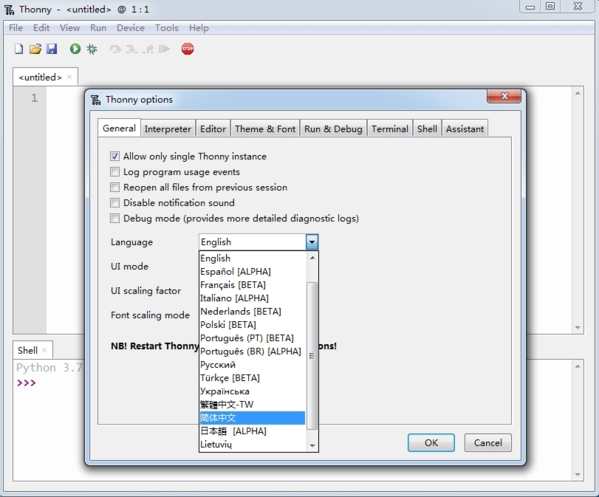Open the Run menu
Image resolution: width=599 pixels, height=497 pixels.
click(98, 28)
